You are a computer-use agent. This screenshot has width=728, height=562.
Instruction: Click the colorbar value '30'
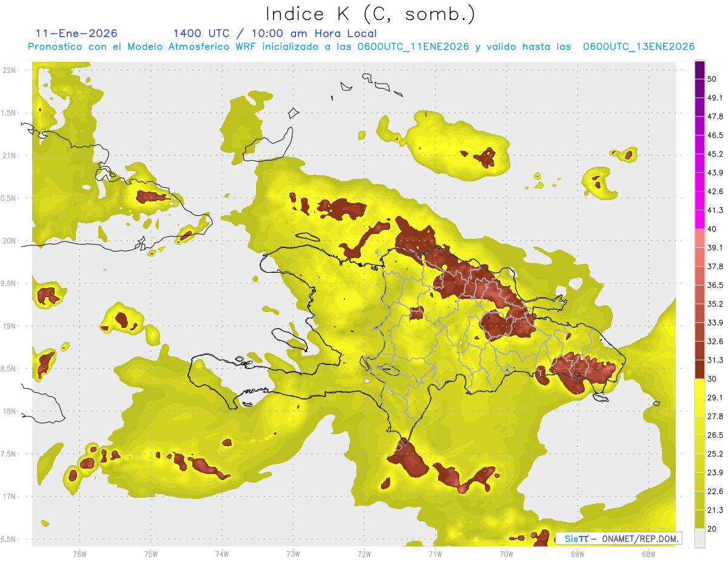pos(713,379)
